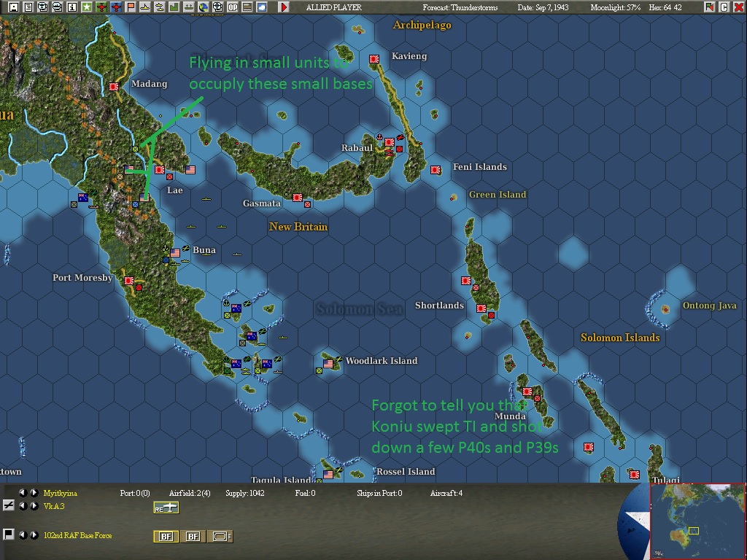Select the Japanese base flag at Kavieng

(374, 59)
